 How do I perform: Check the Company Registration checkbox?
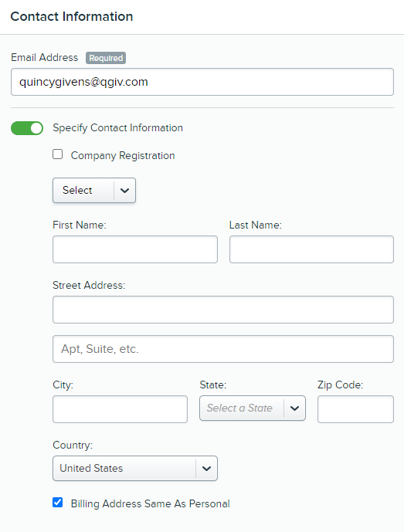[58, 154]
